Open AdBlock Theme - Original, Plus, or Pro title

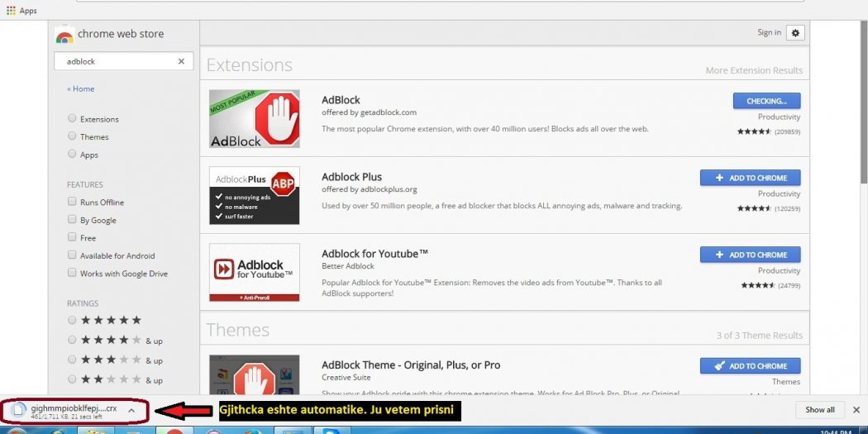[x=411, y=365]
